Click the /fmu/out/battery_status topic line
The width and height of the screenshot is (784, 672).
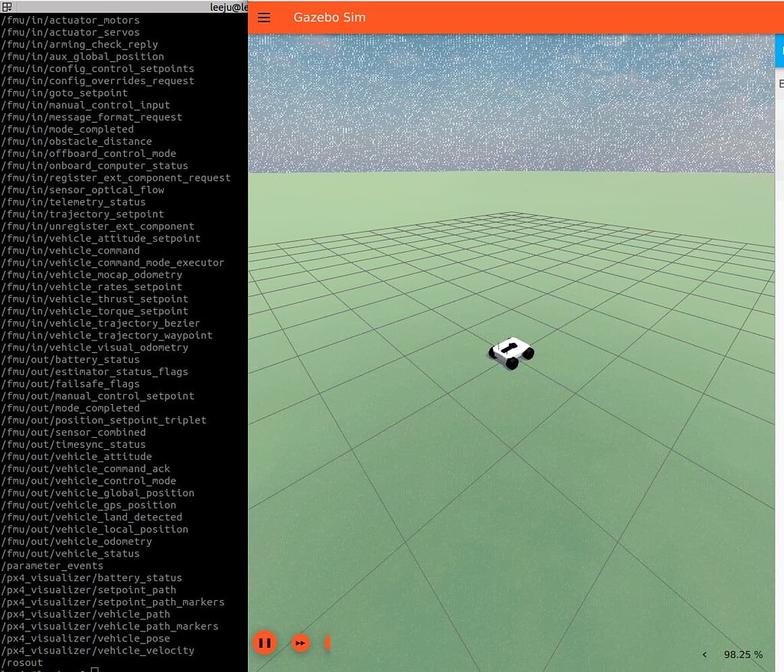click(70, 359)
